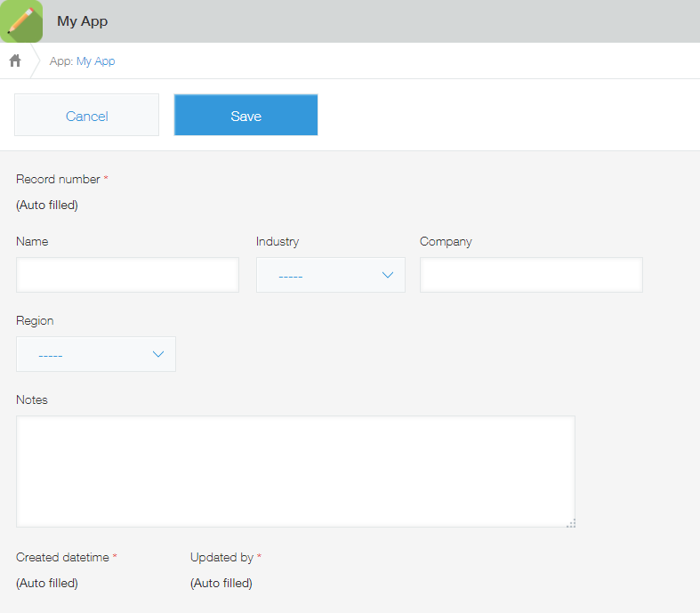Focus the Name text input field
Image resolution: width=700 pixels, height=613 pixels.
[x=128, y=275]
